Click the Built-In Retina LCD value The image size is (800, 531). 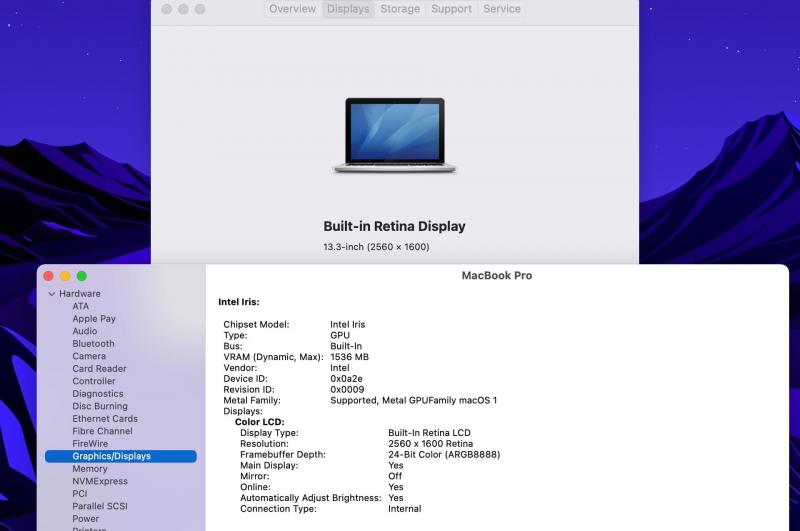click(x=430, y=433)
